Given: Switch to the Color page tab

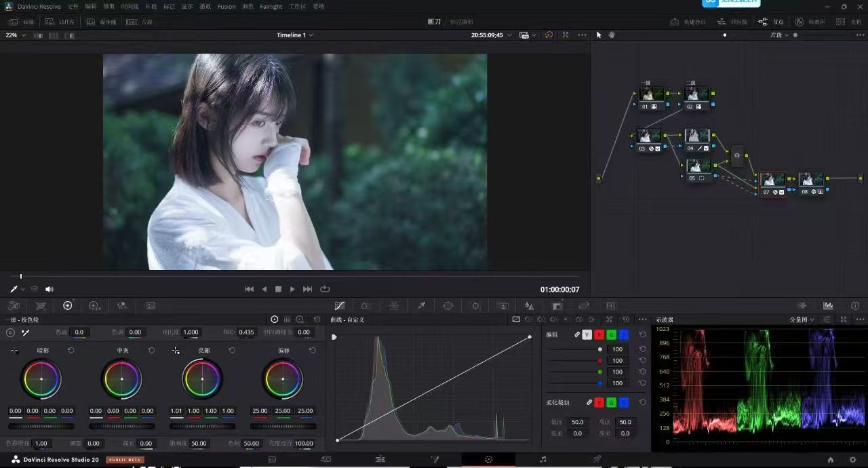Looking at the screenshot, I should [488, 459].
